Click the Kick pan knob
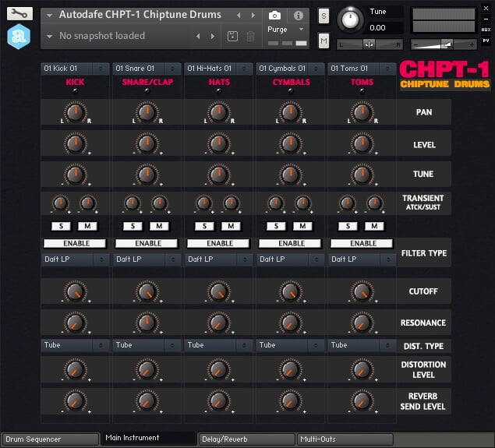Screen dimensions: 495x448 (75, 113)
